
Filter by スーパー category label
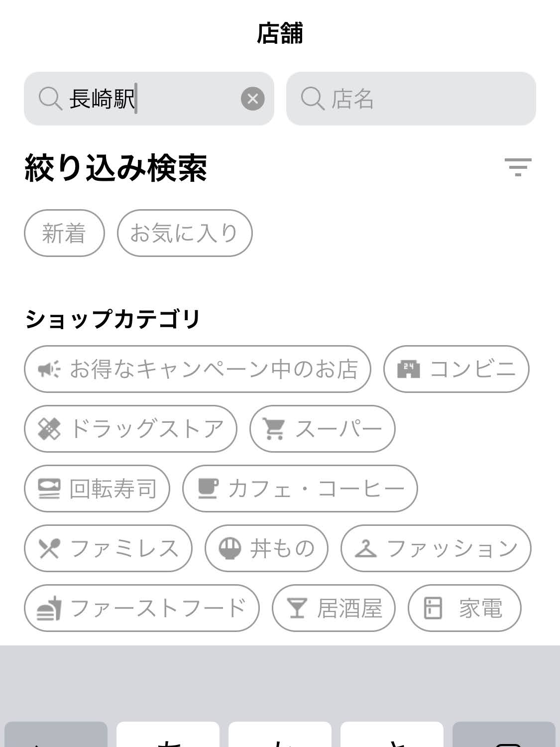pos(338,429)
